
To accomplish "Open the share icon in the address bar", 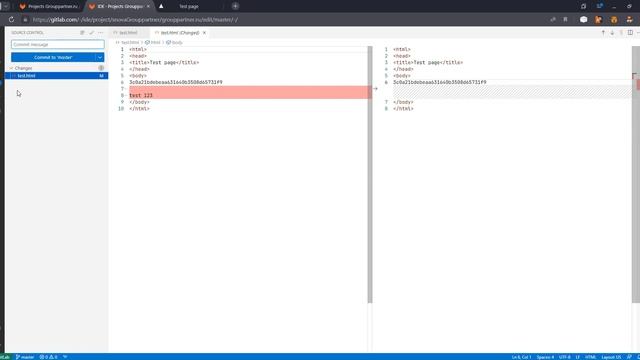I will click(553, 20).
